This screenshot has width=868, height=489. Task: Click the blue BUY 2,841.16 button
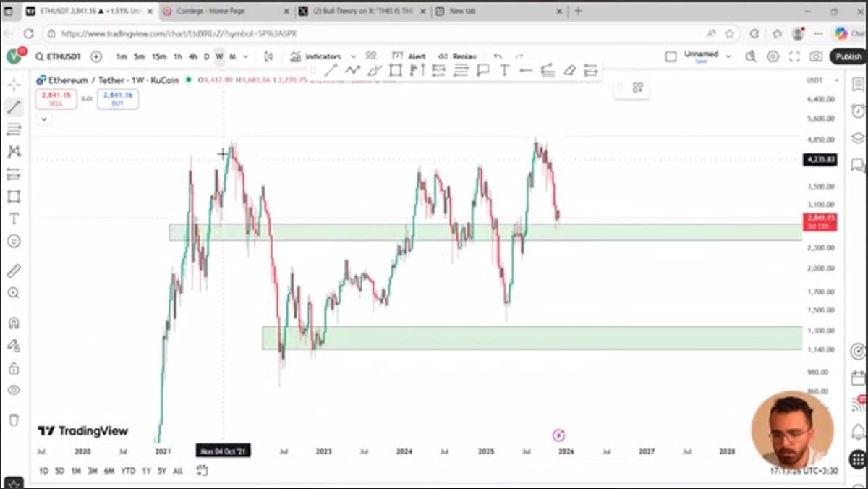point(117,98)
